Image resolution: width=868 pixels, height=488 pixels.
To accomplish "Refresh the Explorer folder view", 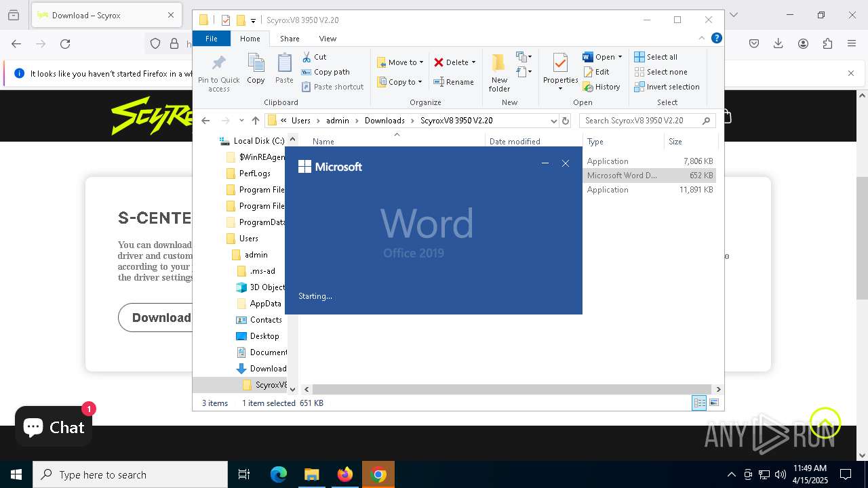I will [x=566, y=121].
